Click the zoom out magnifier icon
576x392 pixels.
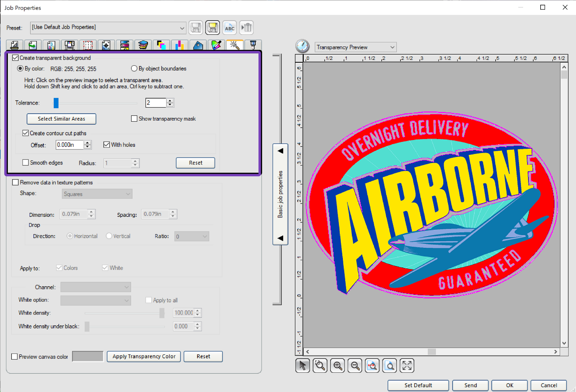click(x=355, y=366)
